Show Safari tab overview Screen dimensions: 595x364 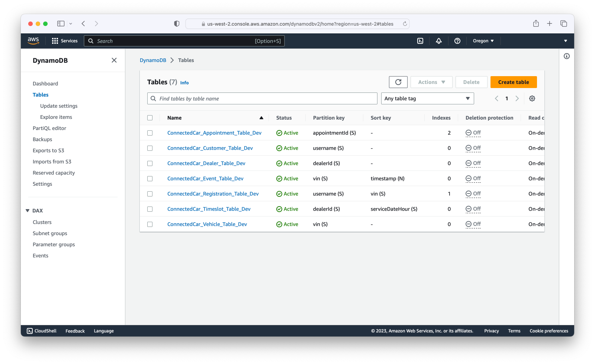[x=564, y=23]
